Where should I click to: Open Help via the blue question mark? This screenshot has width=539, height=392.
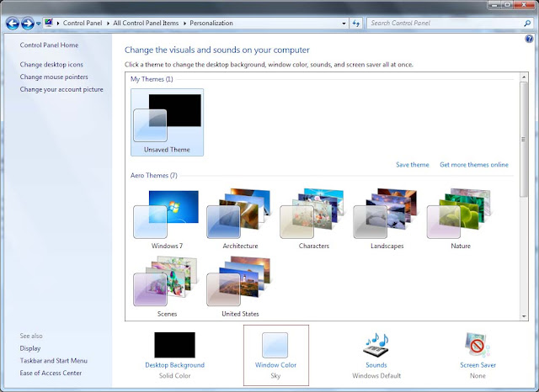529,39
